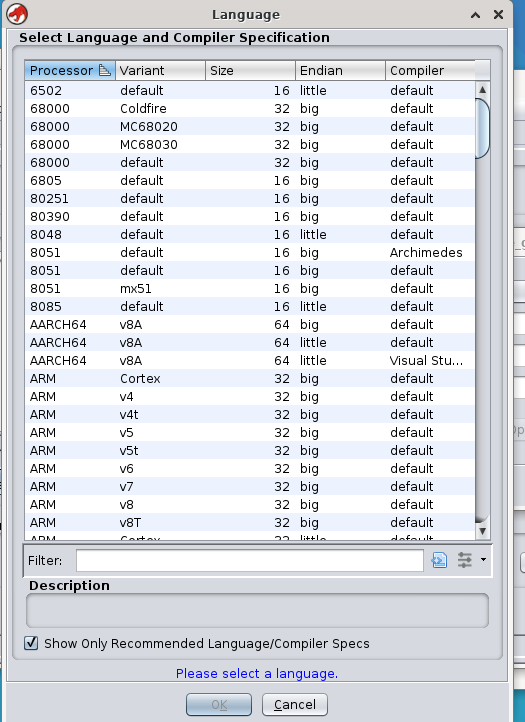Open the table filter settings icon
Viewport: 525px width, 722px height.
pyautogui.click(x=464, y=560)
